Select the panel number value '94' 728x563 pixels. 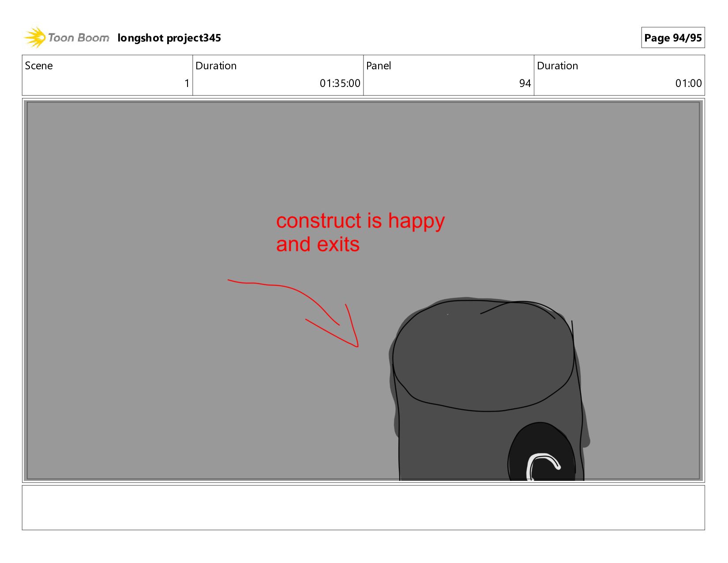pos(525,83)
